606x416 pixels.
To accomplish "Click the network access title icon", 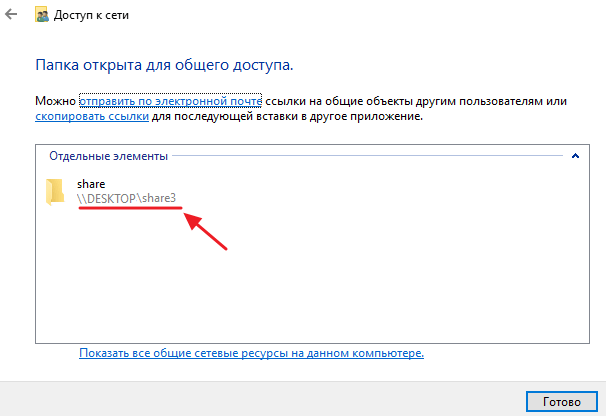I will click(x=42, y=15).
